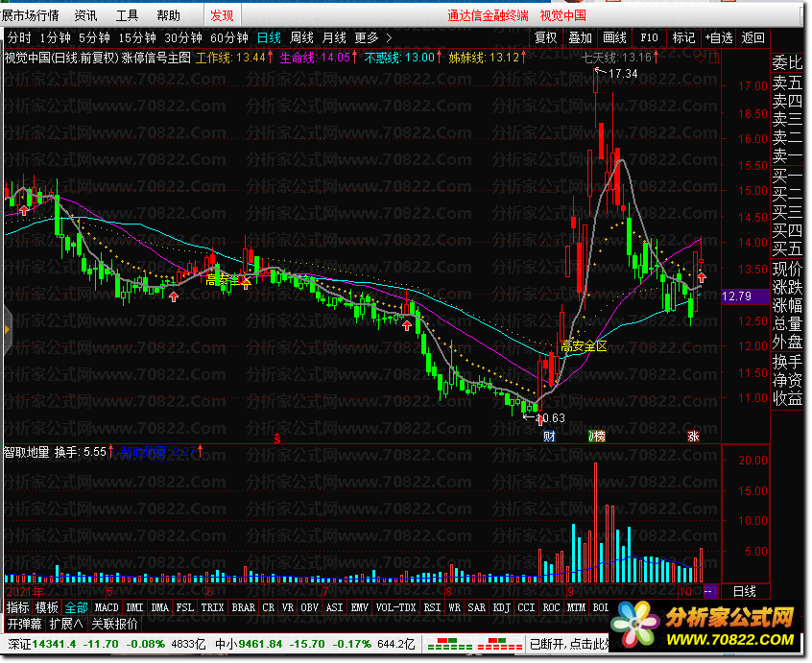This screenshot has width=812, height=663.
Task: Select the CR indicator
Action: (268, 607)
